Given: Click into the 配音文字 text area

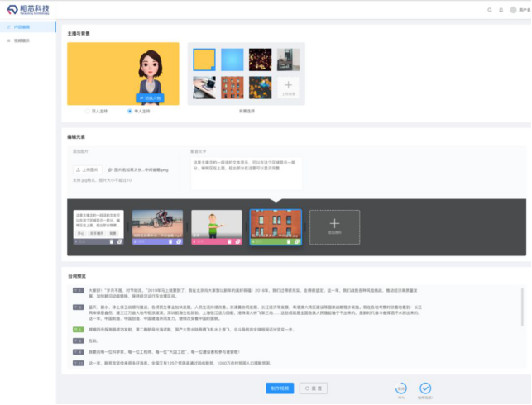Looking at the screenshot, I should (x=247, y=174).
